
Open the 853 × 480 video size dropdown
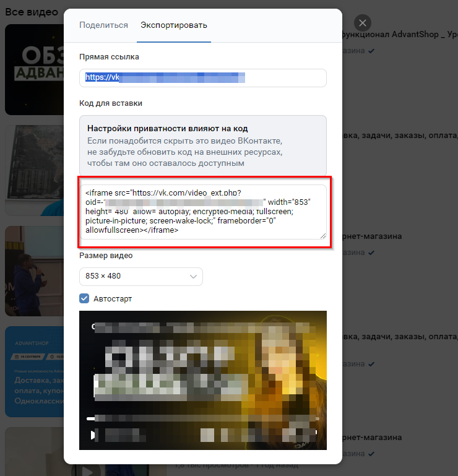pos(140,276)
